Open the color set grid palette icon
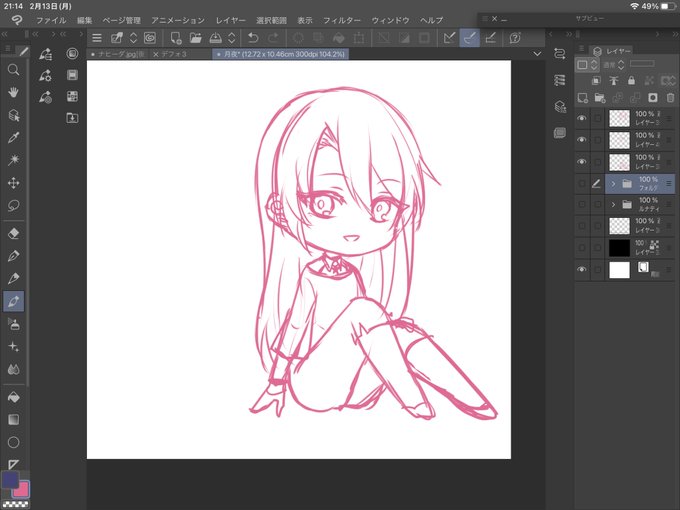680x510 pixels. click(x=72, y=96)
